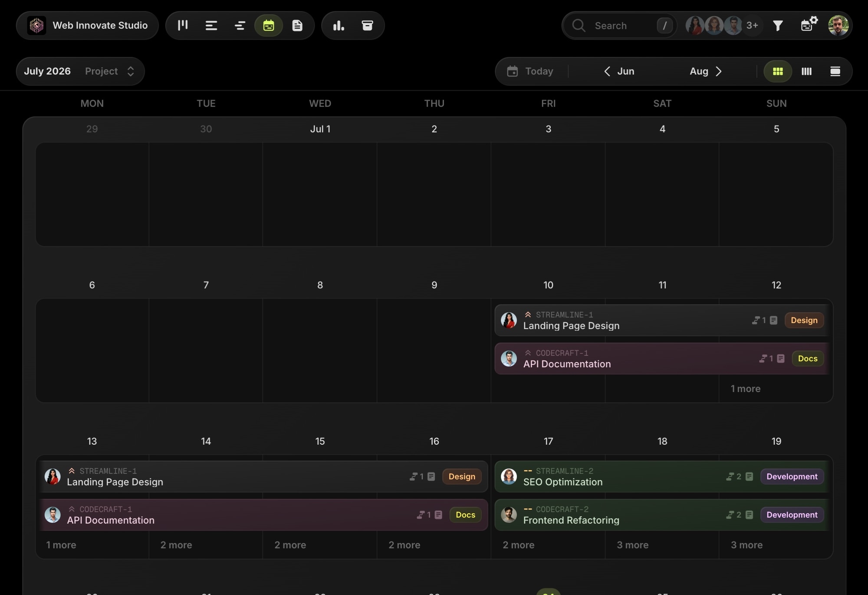Click medium priority icon on STREAMLINE-2
Screen dimensions: 868x595
tap(528, 471)
